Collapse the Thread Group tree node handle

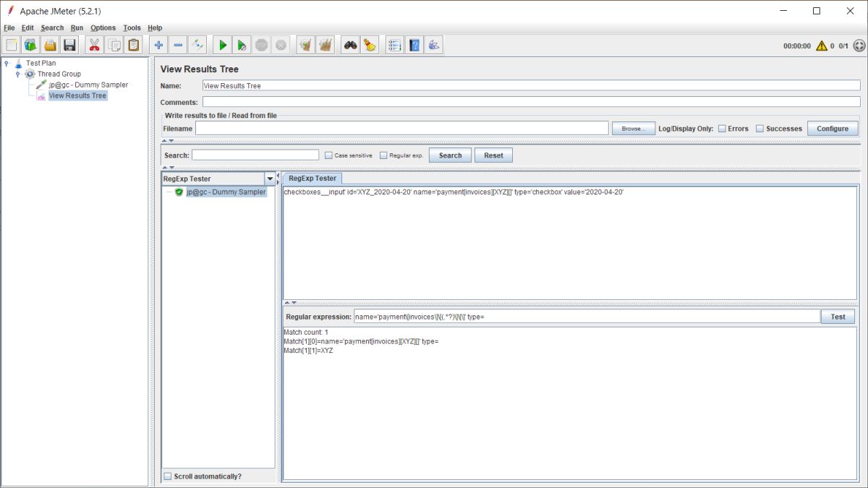coord(18,74)
